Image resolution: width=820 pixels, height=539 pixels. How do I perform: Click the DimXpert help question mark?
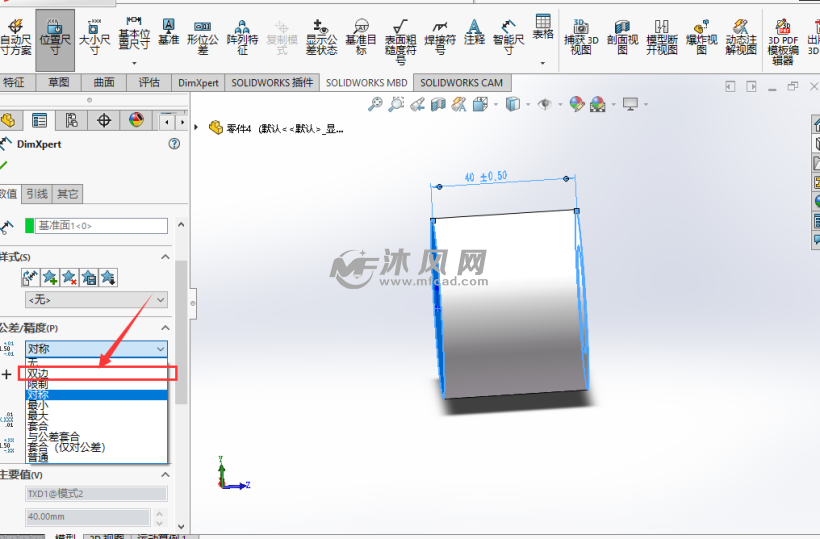(174, 144)
